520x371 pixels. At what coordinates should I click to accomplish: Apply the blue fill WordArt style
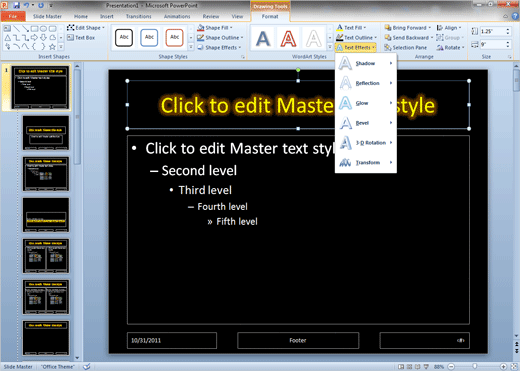263,38
